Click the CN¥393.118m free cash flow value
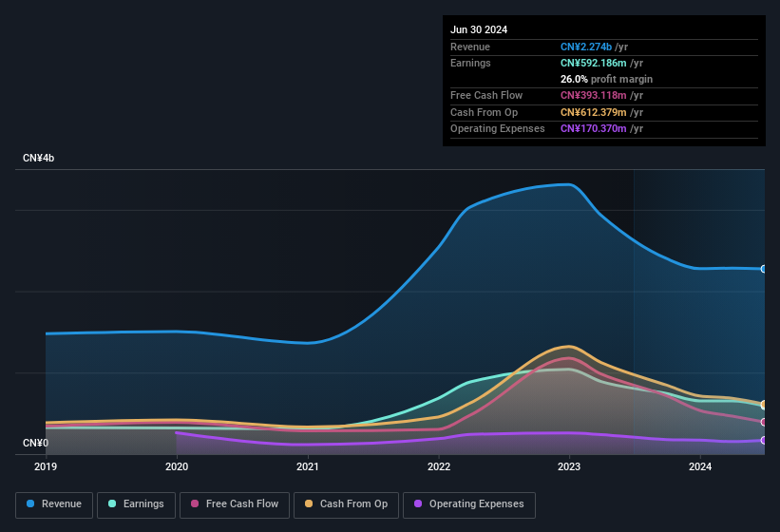Viewport: 780px width, 532px height. (594, 95)
